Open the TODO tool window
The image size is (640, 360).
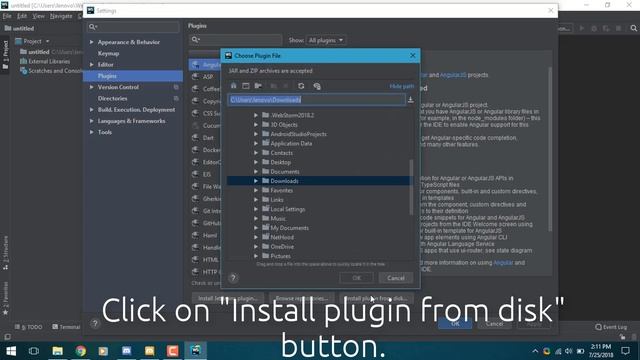click(29, 327)
